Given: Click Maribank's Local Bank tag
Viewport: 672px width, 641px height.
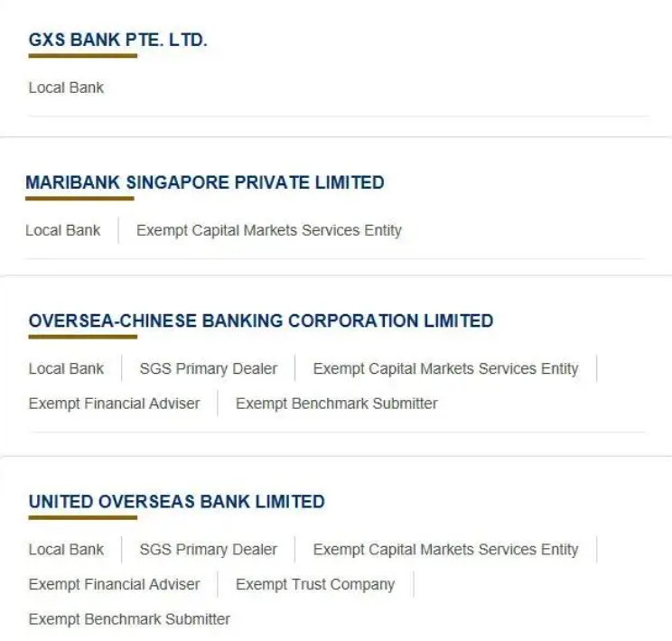Looking at the screenshot, I should click(x=63, y=230).
